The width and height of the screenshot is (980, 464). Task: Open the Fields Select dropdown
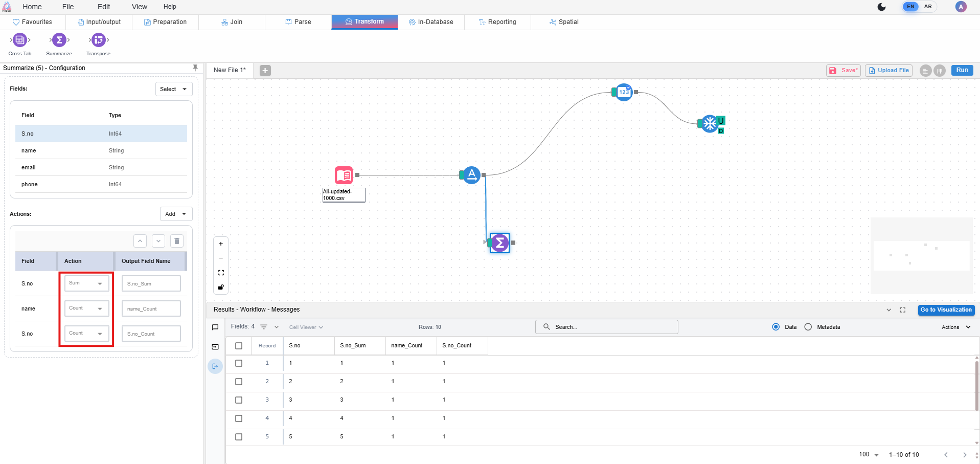(174, 89)
